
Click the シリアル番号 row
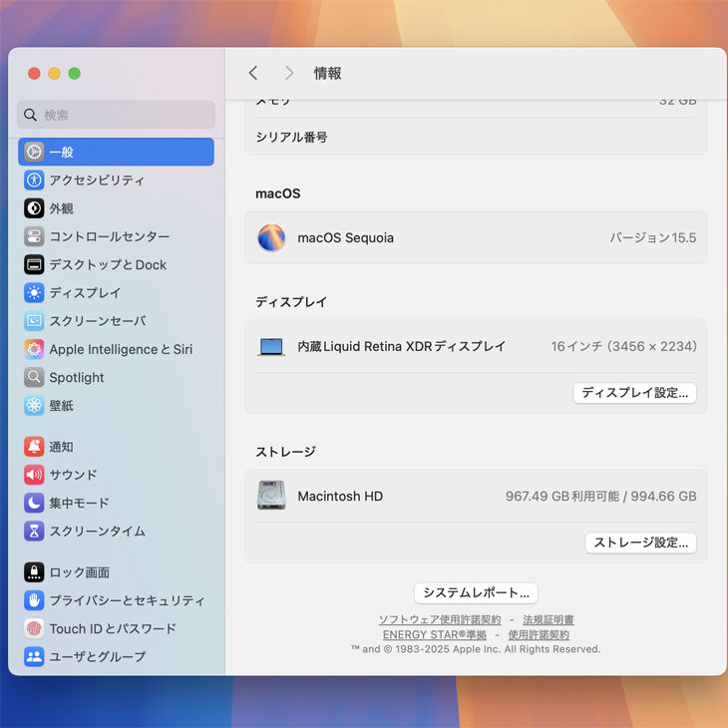[476, 137]
